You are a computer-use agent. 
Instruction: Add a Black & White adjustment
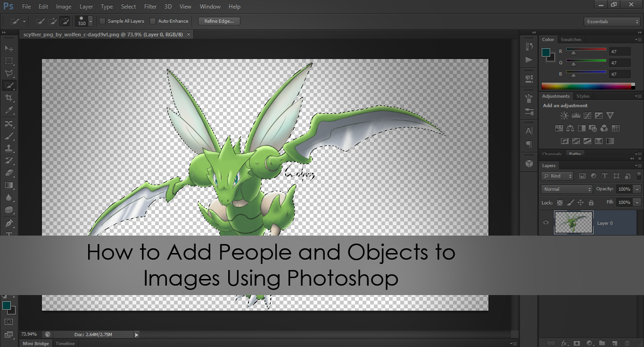tap(582, 128)
